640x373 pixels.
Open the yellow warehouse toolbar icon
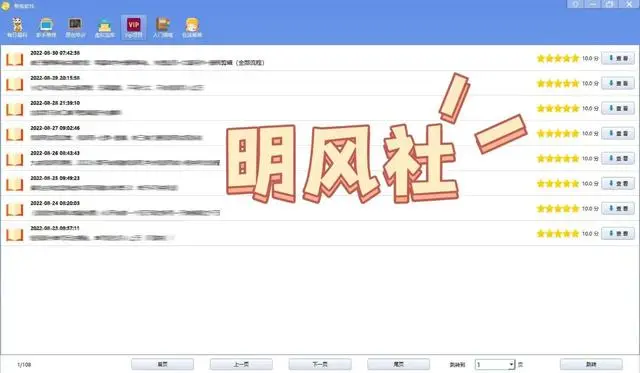coord(105,27)
